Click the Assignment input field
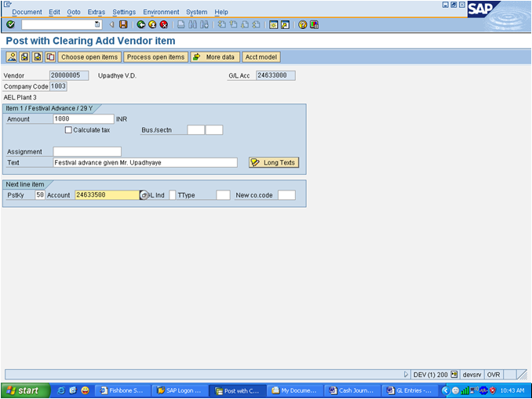Viewport: 532px width, 399px height. click(87, 151)
